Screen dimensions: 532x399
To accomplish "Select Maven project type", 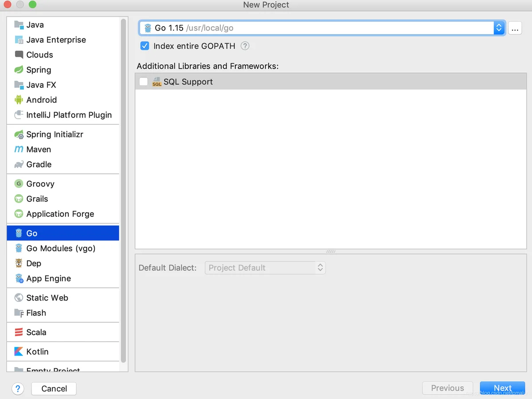I will tap(63, 149).
